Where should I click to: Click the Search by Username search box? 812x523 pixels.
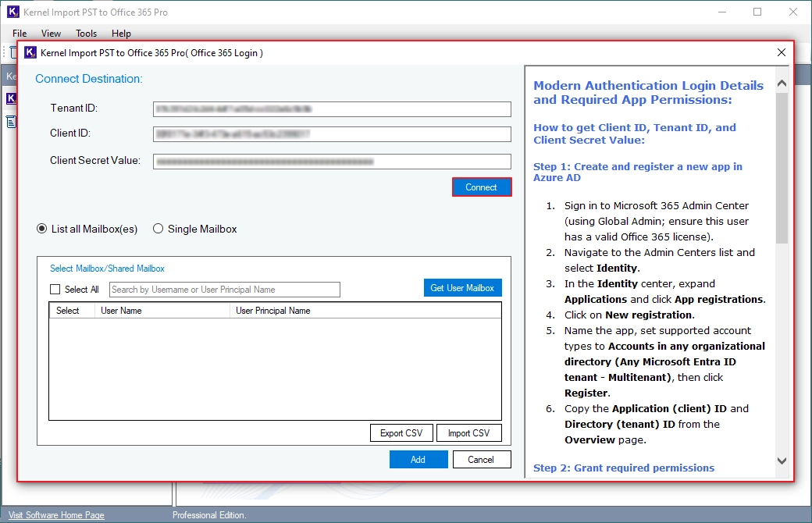click(225, 290)
